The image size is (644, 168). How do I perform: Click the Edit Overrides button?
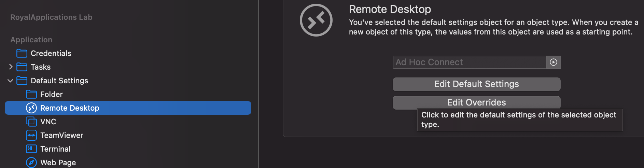[476, 102]
